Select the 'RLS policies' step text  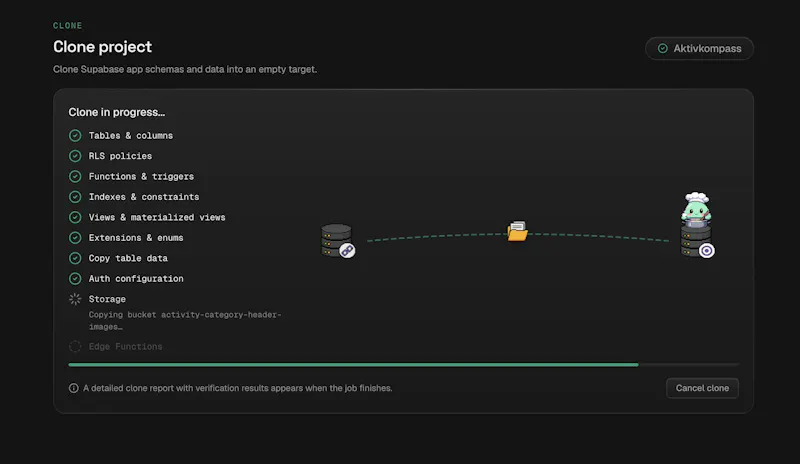click(x=120, y=156)
